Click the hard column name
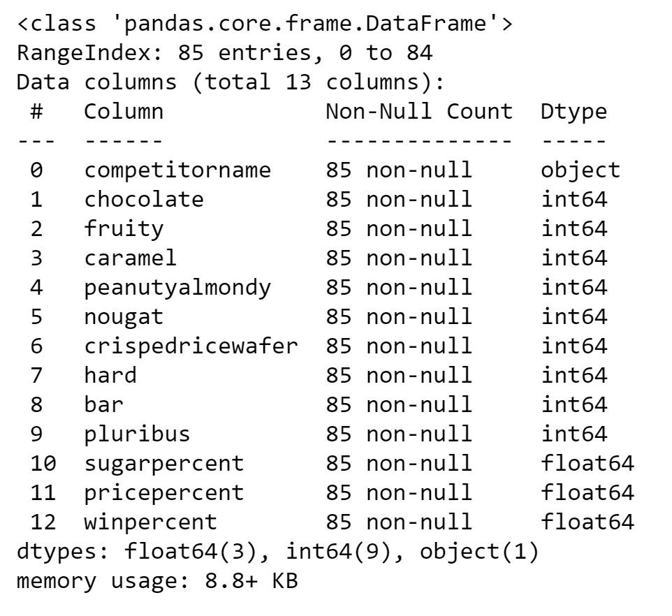Image resolution: width=672 pixels, height=616 pixels. pos(110,375)
